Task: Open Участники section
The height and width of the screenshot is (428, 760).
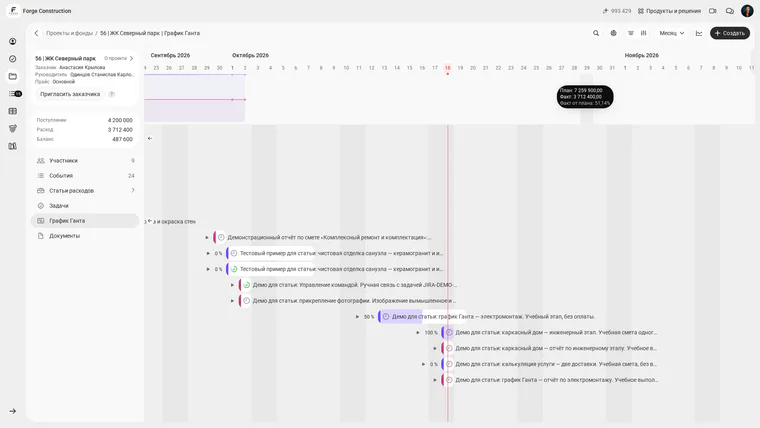Action: pos(85,160)
